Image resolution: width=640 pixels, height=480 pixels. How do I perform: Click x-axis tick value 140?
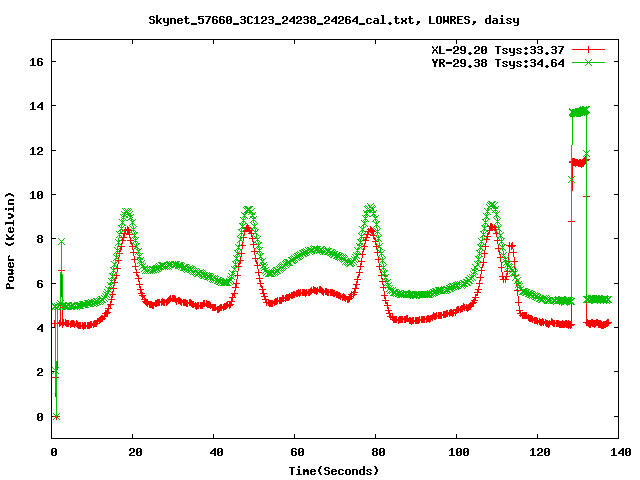[621, 452]
